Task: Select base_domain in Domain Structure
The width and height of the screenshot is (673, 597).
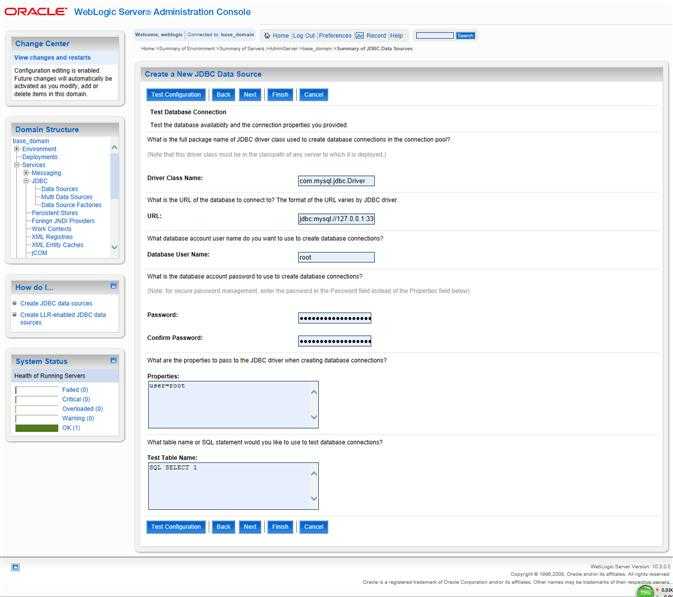Action: coord(31,141)
